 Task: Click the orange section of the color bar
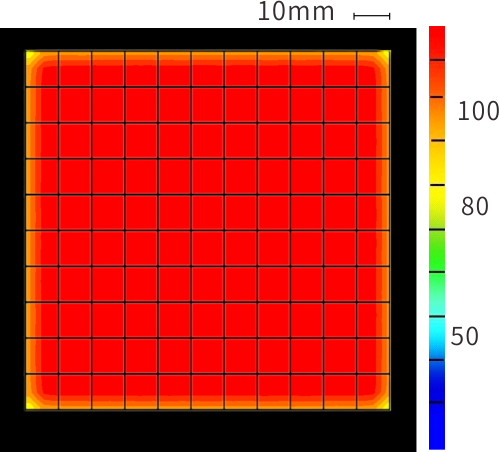(437, 118)
